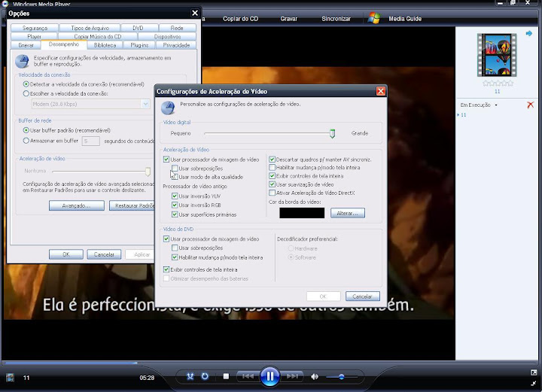
Task: Uncheck Exibir controles de tela inteira in Vídeo de DVD
Action: [x=166, y=269]
